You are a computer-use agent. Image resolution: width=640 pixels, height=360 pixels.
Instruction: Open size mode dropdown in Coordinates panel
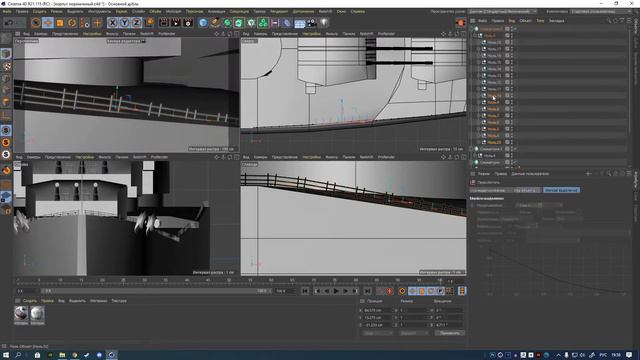pyautogui.click(x=413, y=333)
